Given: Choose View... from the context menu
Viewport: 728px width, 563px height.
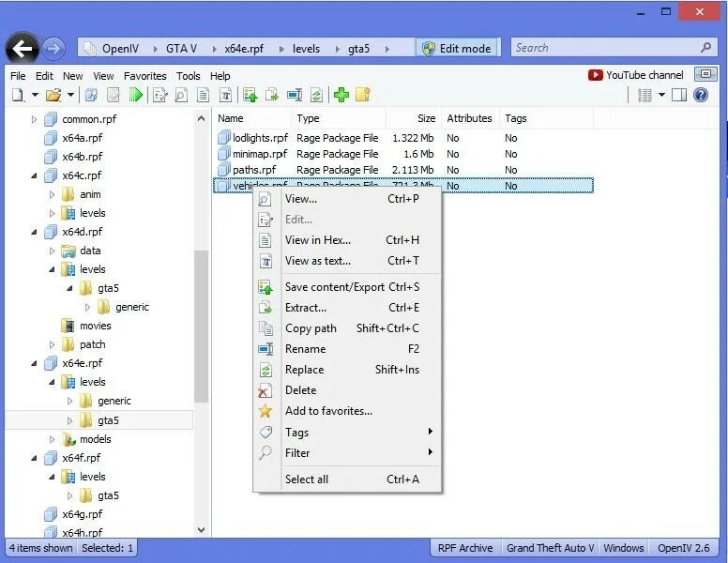Looking at the screenshot, I should point(347,199).
